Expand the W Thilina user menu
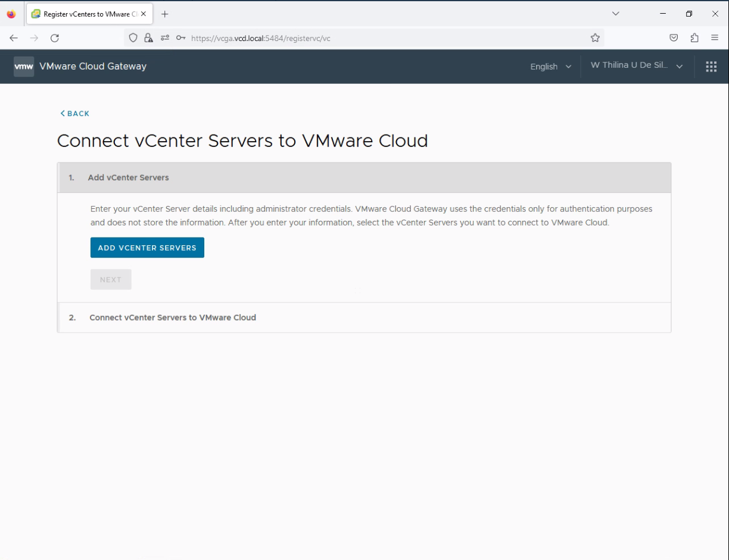Image resolution: width=729 pixels, height=560 pixels. (636, 66)
